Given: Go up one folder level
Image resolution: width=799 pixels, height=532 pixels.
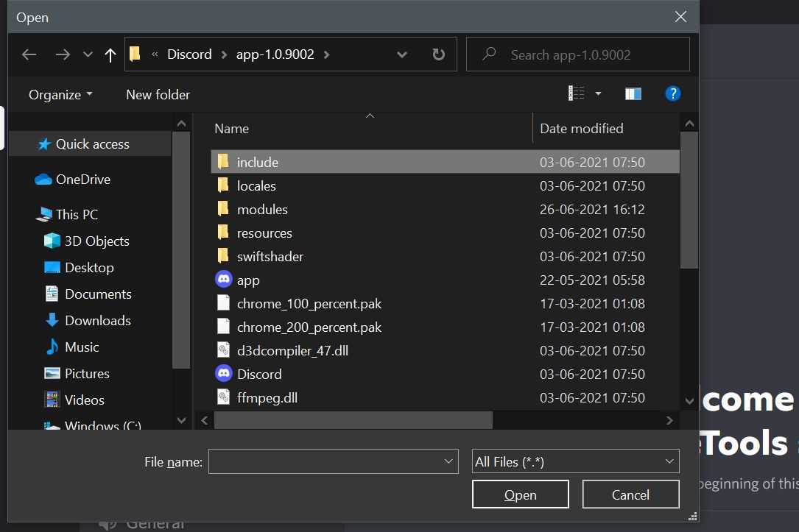Looking at the screenshot, I should [x=110, y=54].
